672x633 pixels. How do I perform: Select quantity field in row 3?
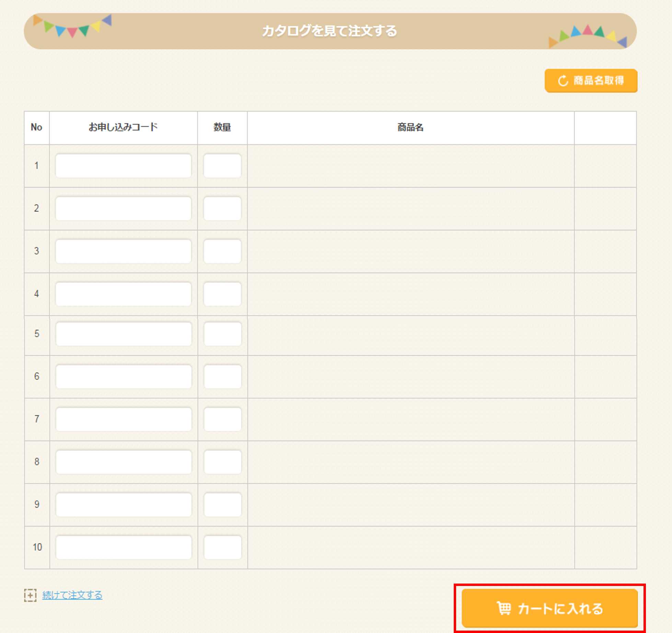tap(222, 251)
